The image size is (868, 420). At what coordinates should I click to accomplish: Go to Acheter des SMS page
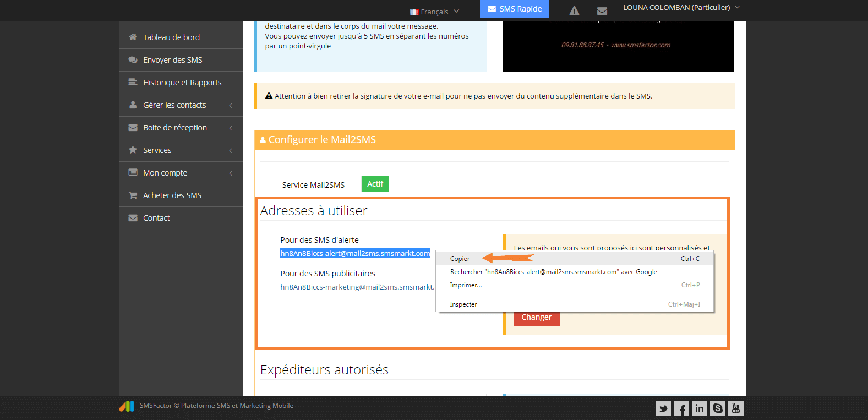(172, 195)
